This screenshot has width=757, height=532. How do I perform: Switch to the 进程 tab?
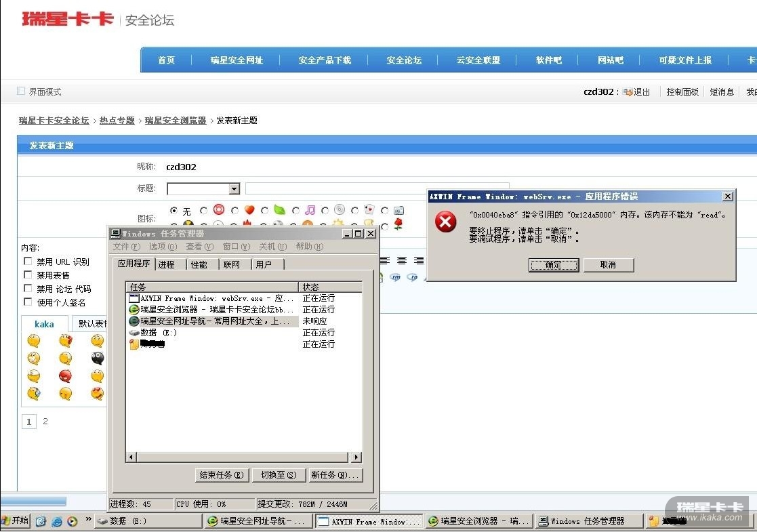tap(167, 264)
